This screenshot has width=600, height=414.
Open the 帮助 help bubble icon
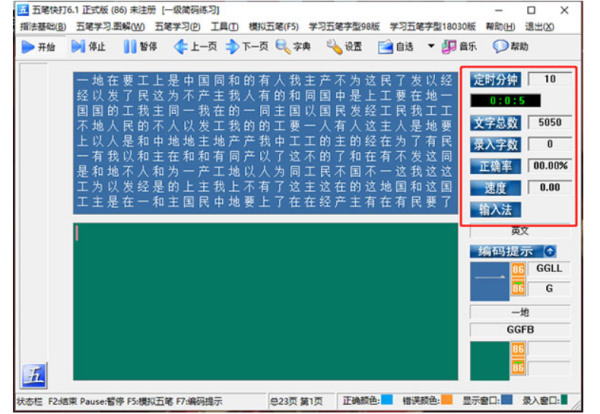point(501,46)
